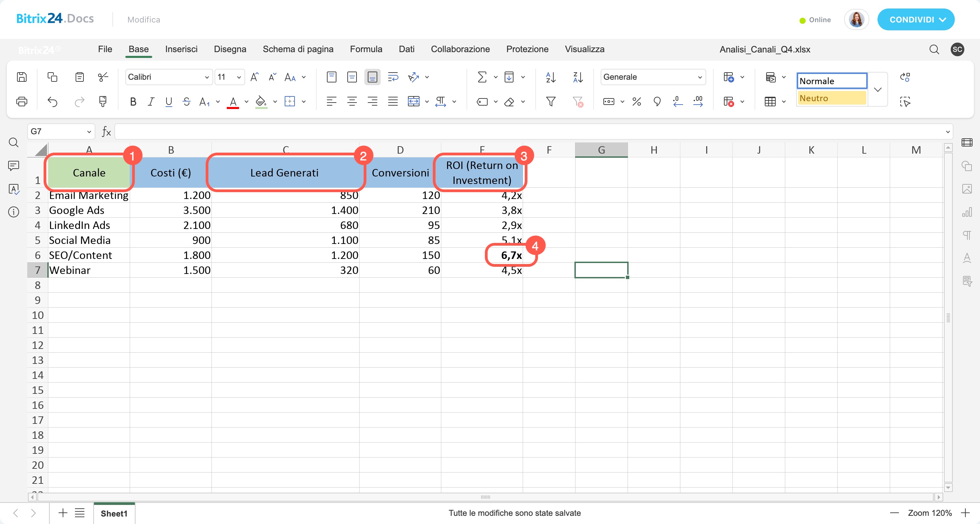Click the G7 cell name box
The image size is (980, 524).
pyautogui.click(x=57, y=131)
